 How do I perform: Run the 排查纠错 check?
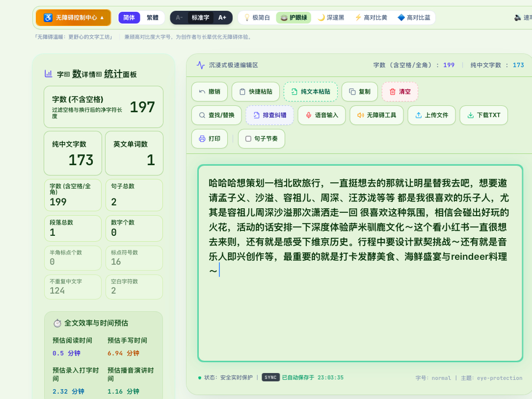tap(270, 115)
